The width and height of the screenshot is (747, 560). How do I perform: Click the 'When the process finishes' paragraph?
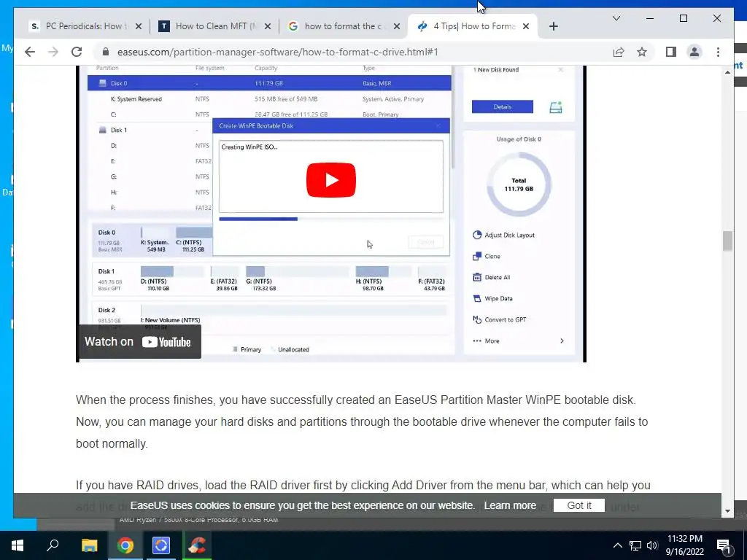(x=362, y=421)
